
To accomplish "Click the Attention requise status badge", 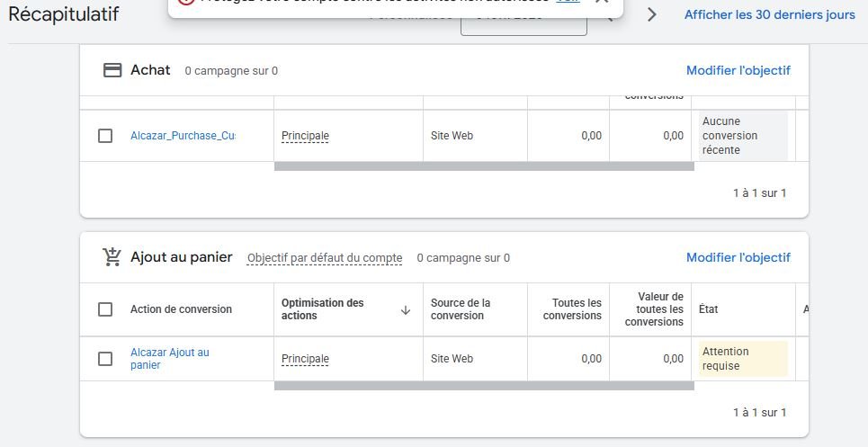I will 743,359.
